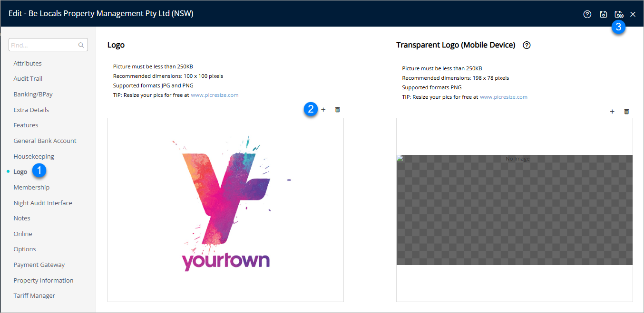644x313 pixels.
Task: Click the empty Transparent Logo preview area
Action: pos(514,209)
